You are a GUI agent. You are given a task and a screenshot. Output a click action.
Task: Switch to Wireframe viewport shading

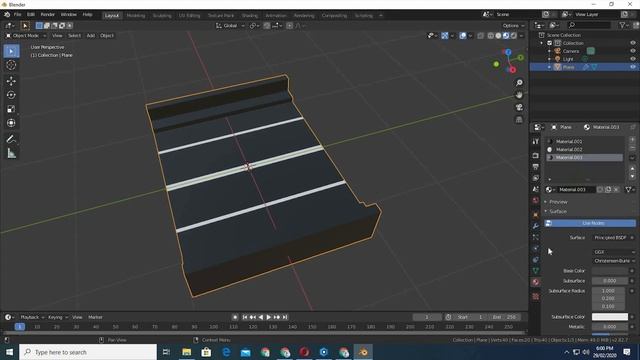pos(491,36)
